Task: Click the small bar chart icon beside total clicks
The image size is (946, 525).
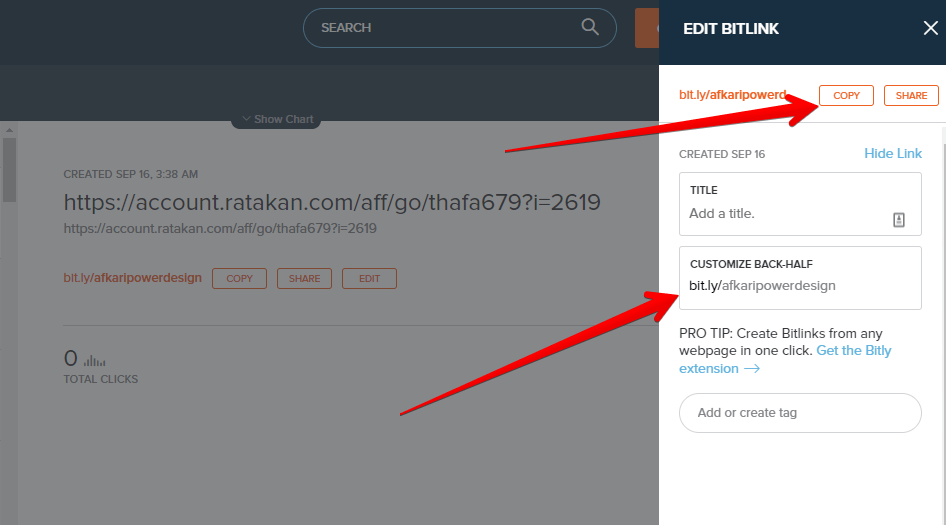Action: coord(95,360)
